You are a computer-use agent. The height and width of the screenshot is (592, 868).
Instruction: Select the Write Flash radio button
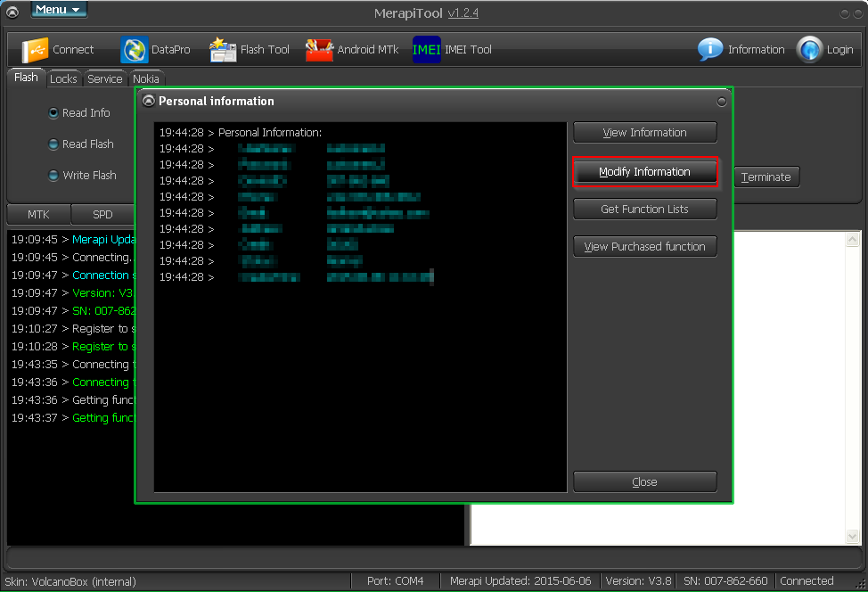pyautogui.click(x=53, y=176)
